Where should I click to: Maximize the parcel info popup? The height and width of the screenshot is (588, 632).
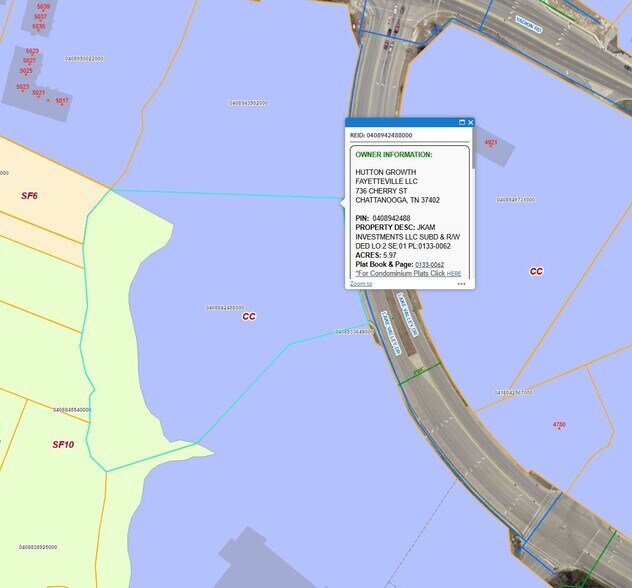pyautogui.click(x=462, y=123)
